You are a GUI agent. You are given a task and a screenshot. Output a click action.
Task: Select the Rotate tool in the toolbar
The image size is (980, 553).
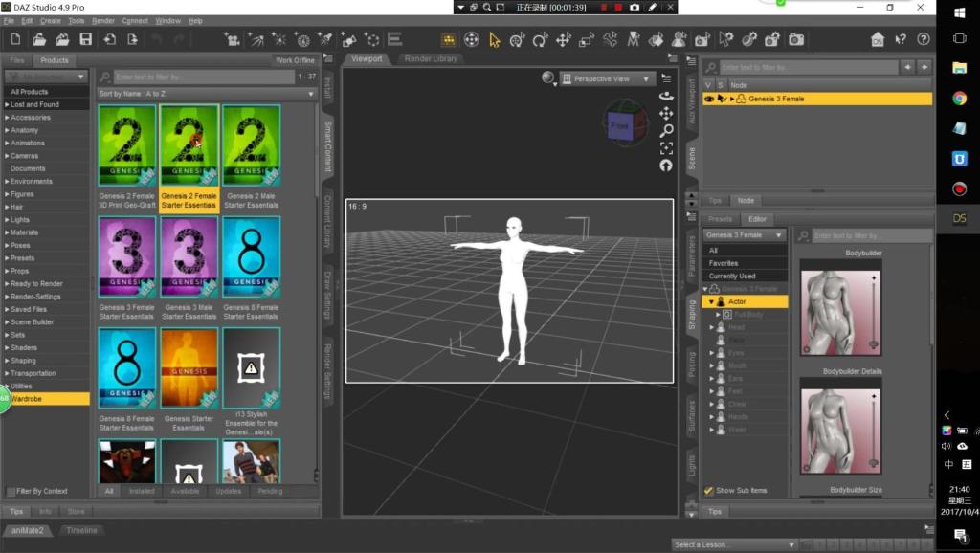point(540,40)
